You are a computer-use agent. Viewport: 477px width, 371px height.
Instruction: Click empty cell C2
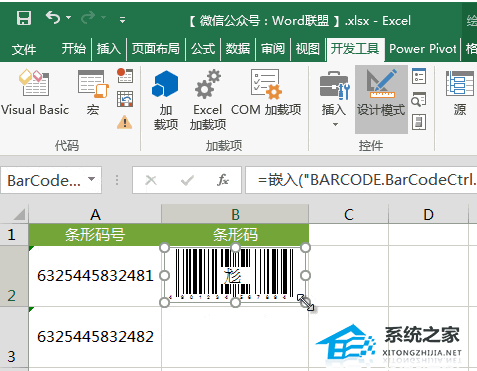click(349, 276)
